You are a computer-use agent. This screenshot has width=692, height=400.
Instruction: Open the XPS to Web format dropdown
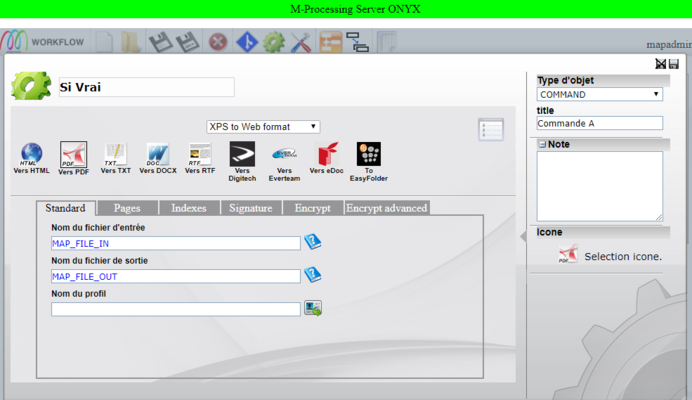(263, 127)
